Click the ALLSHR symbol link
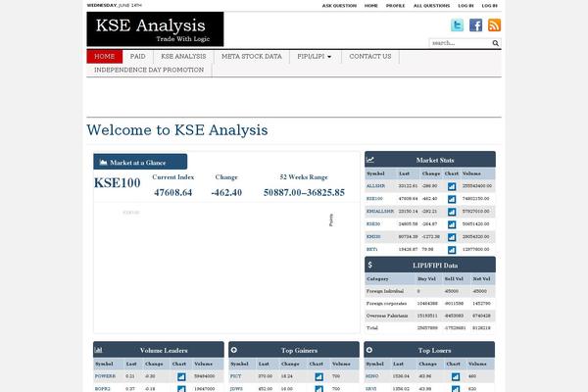Image resolution: width=588 pixels, height=392 pixels. [x=375, y=186]
